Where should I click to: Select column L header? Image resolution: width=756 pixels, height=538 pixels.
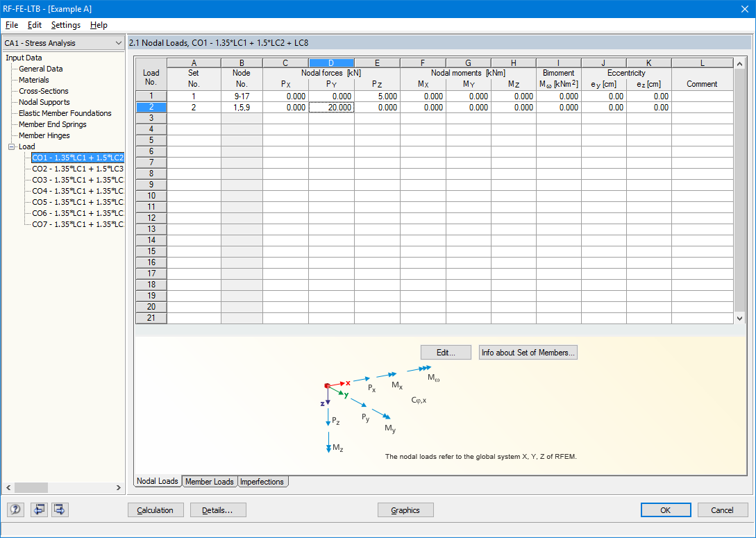702,63
